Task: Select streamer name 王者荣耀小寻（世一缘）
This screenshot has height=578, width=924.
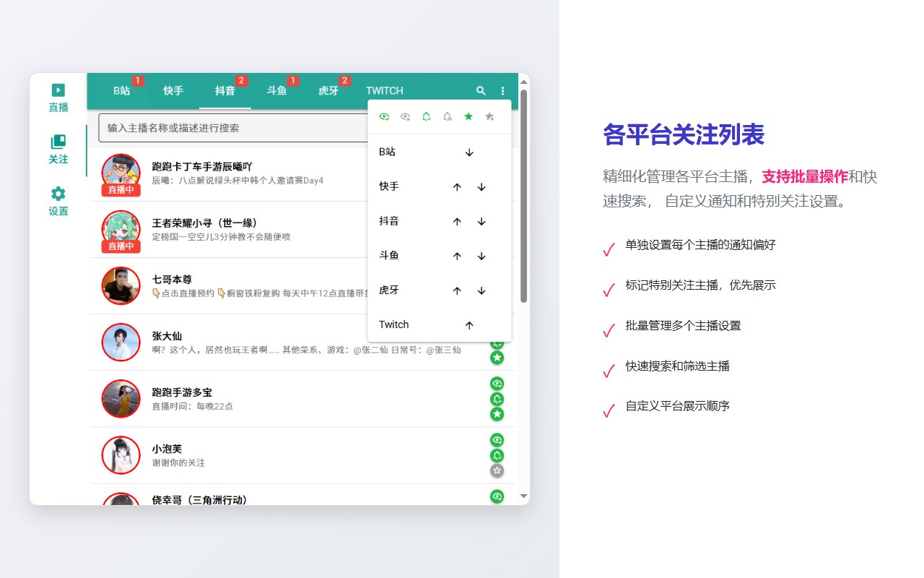Action: 205,223
